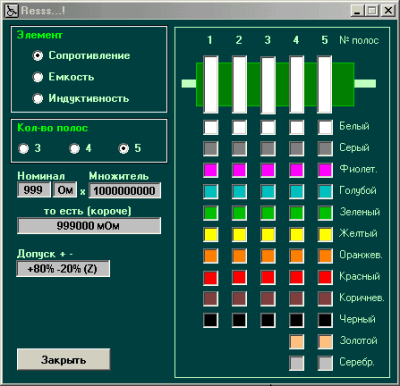
Task: Pick brown (Коричнев.) for band 1
Action: tap(211, 299)
